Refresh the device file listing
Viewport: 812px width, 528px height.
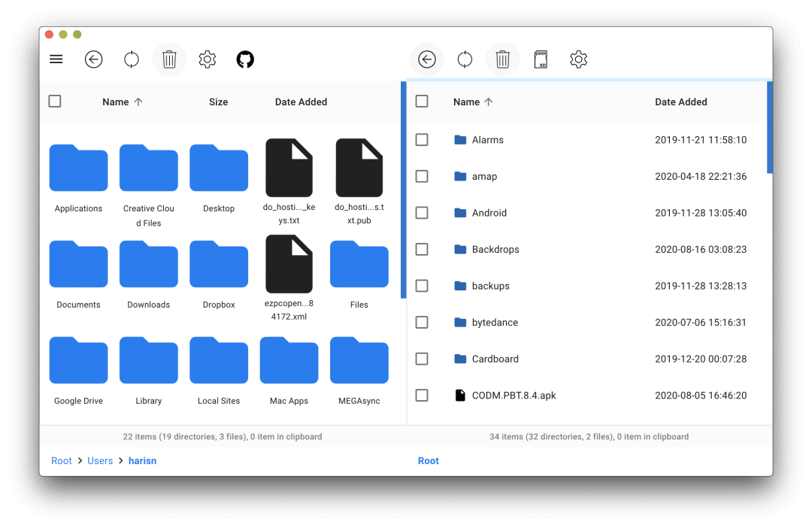pyautogui.click(x=465, y=59)
